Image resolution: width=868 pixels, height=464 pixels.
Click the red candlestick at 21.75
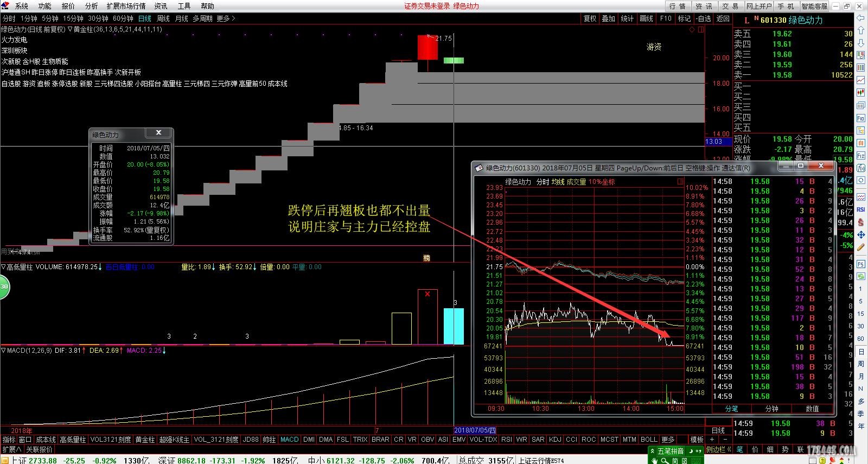click(427, 47)
